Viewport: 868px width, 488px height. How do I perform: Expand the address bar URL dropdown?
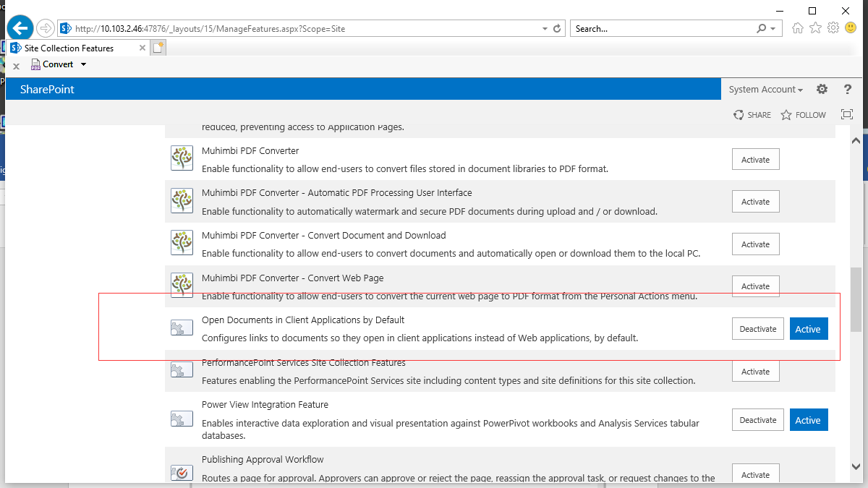point(545,29)
